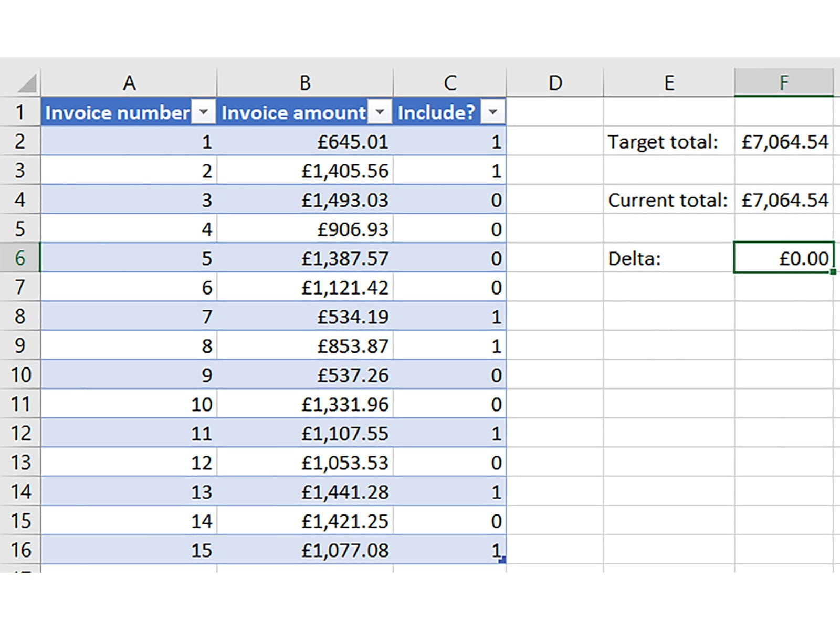
Task: Click invoice amount £1,493.03 cell
Action: click(304, 200)
